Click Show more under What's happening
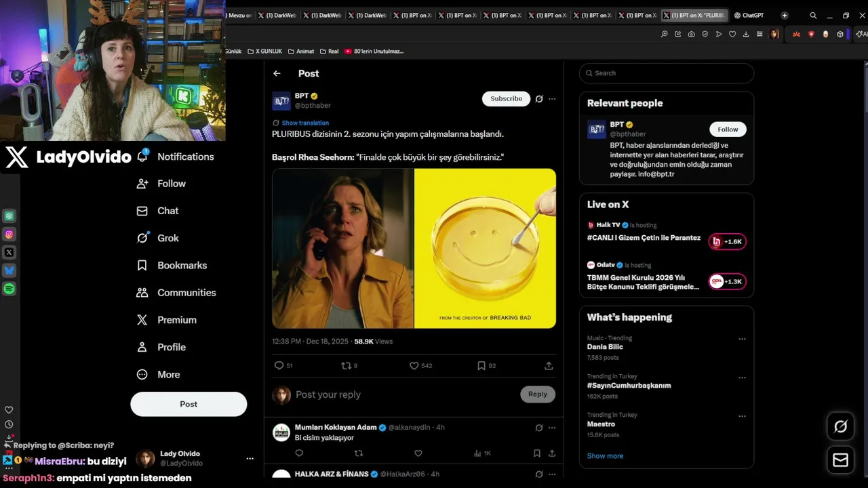 click(605, 456)
